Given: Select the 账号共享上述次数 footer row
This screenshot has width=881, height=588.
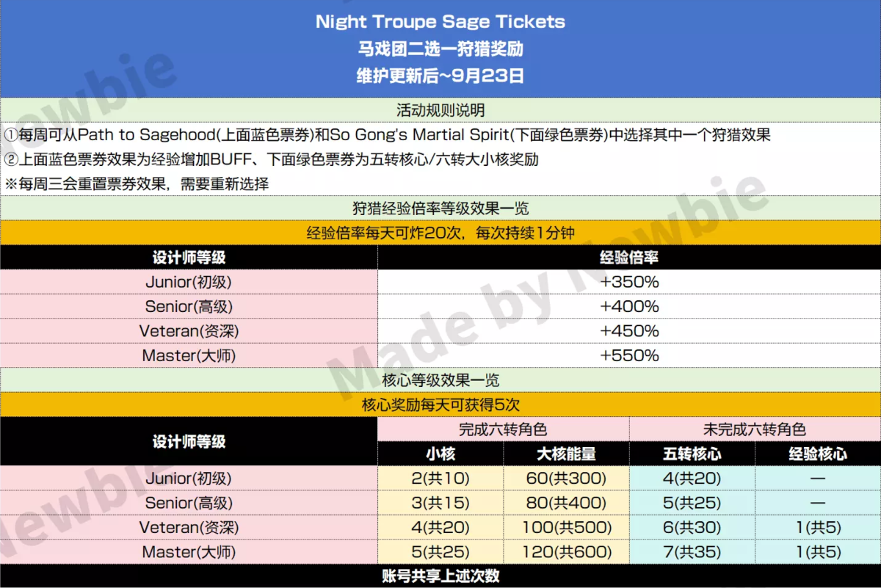Looking at the screenshot, I should [440, 576].
